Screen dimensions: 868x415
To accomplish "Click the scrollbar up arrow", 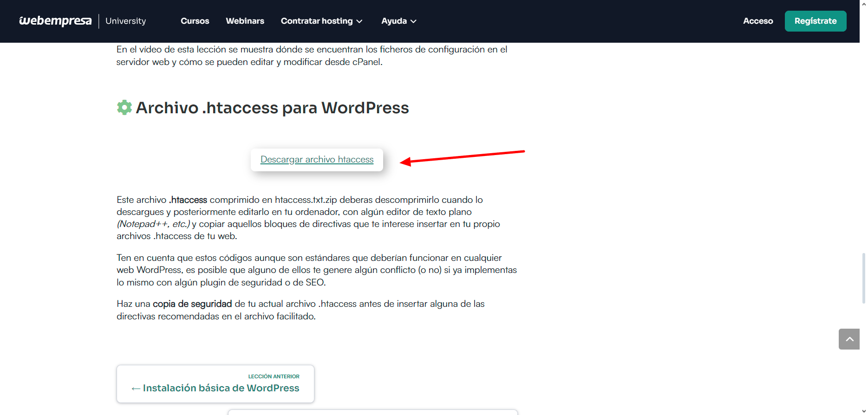I will pyautogui.click(x=863, y=4).
